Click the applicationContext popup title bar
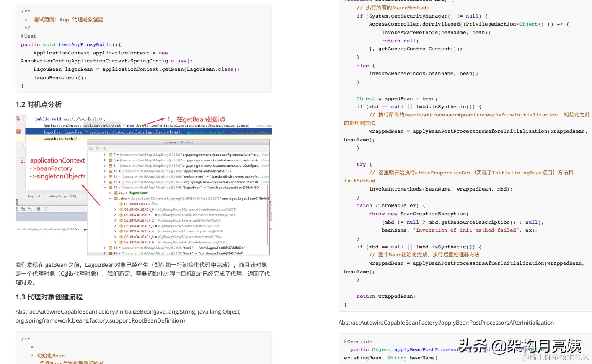Image resolution: width=592 pixels, height=364 pixels. coord(178,142)
